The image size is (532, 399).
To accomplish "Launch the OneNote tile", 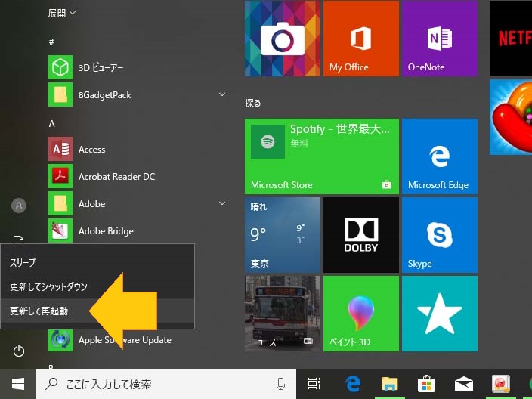I will (440, 39).
